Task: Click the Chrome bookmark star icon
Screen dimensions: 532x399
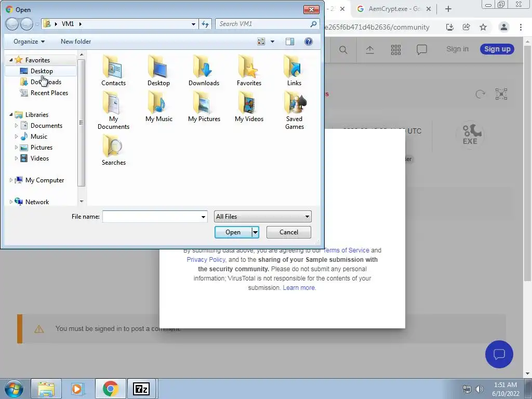Action: [x=483, y=27]
